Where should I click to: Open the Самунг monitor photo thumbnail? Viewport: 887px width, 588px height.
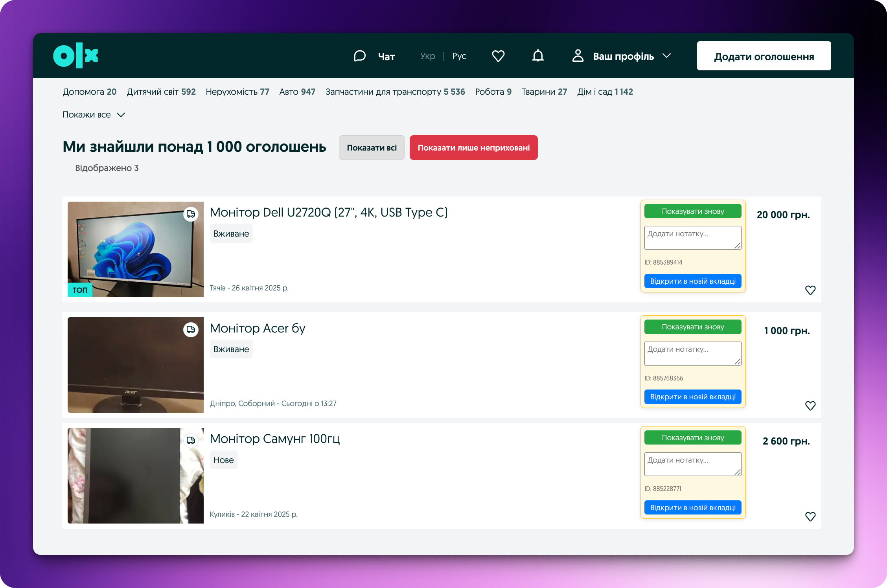136,476
